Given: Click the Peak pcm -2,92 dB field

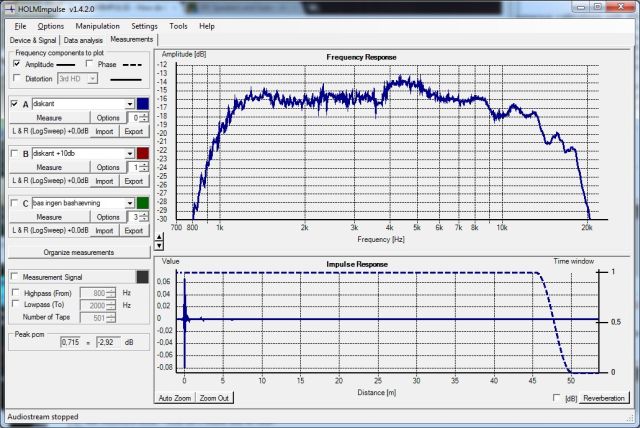Looking at the screenshot, I should click(x=108, y=342).
